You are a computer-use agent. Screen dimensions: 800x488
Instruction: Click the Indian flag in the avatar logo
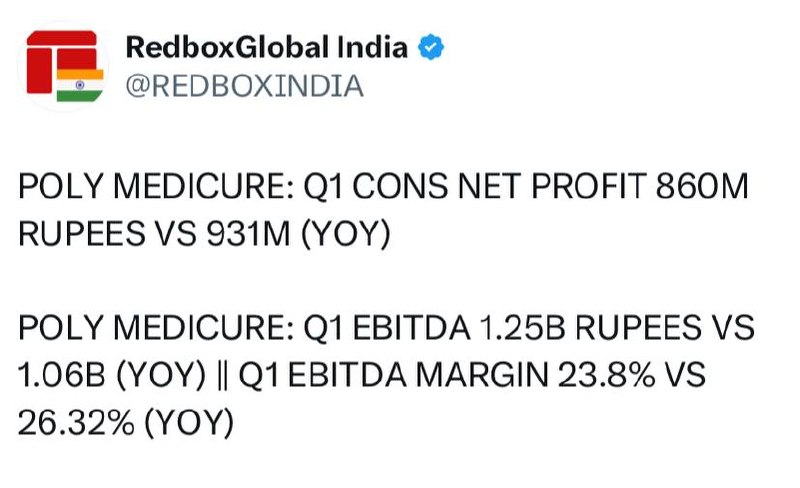coord(80,85)
